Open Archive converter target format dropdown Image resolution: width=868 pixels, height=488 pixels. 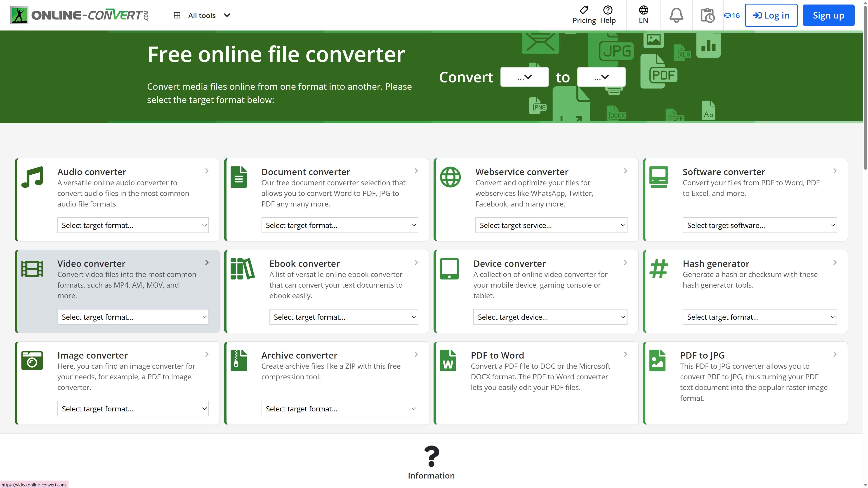coord(340,408)
